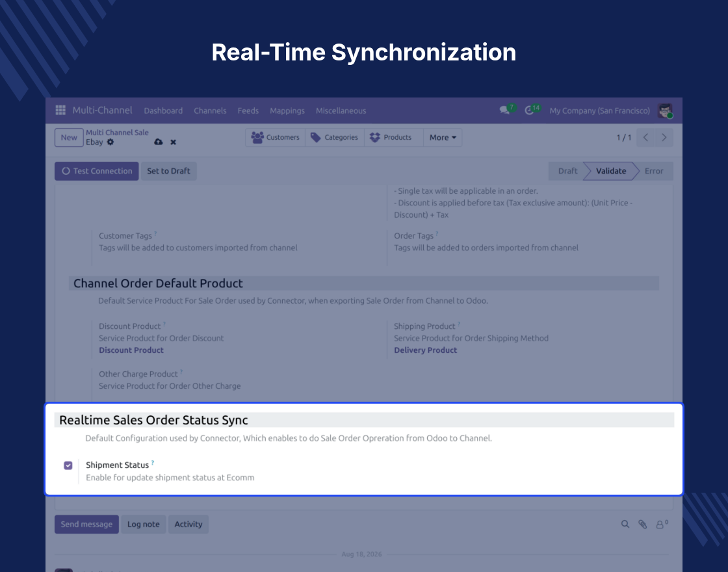This screenshot has width=728, height=572.
Task: Open the Categories smart button
Action: (335, 137)
